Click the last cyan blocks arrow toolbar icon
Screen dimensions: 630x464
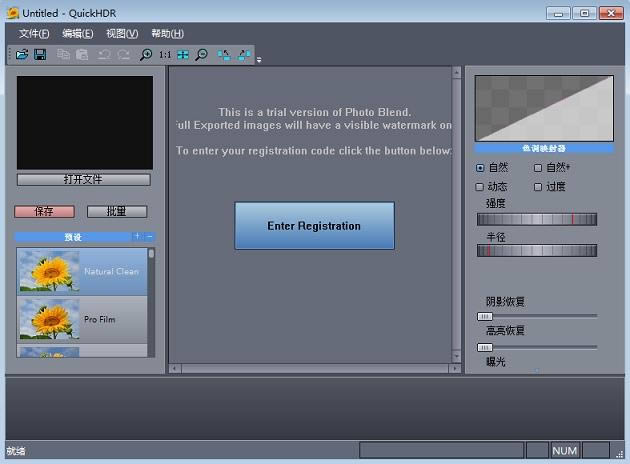244,54
